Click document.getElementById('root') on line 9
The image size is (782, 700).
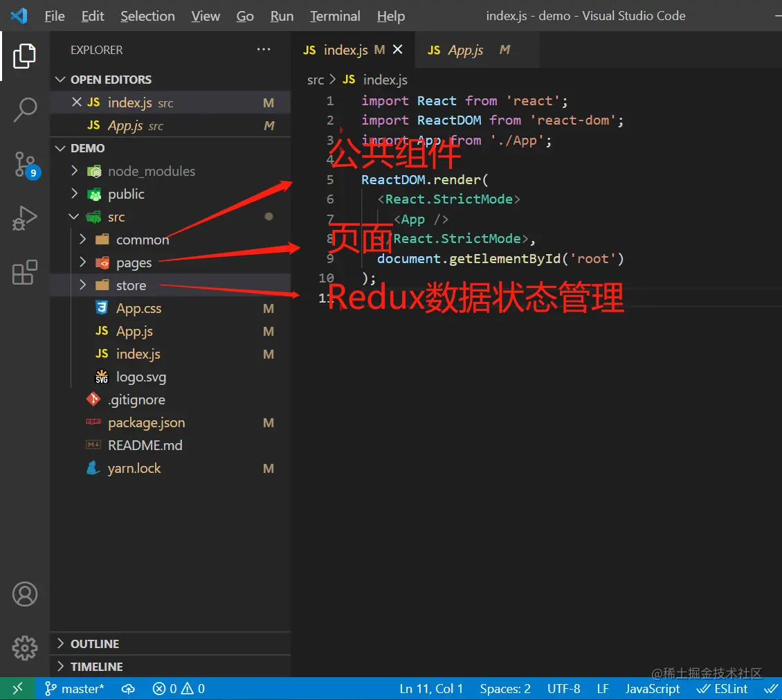coord(501,258)
